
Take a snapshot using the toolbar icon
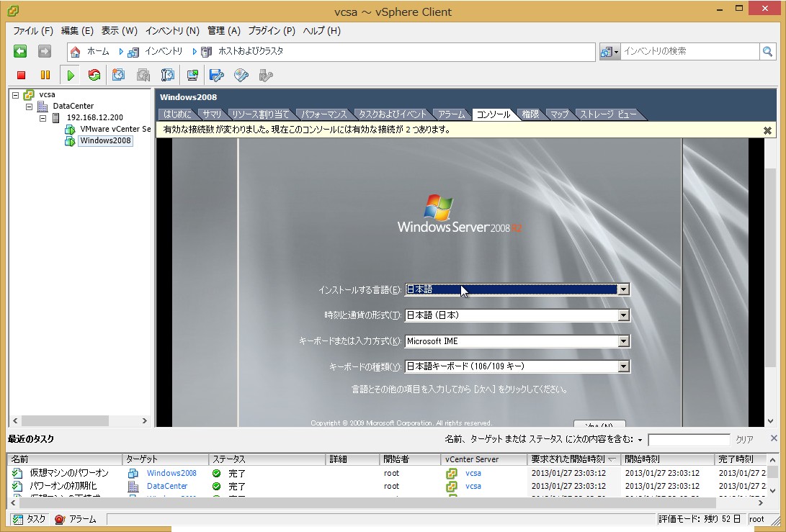[118, 75]
